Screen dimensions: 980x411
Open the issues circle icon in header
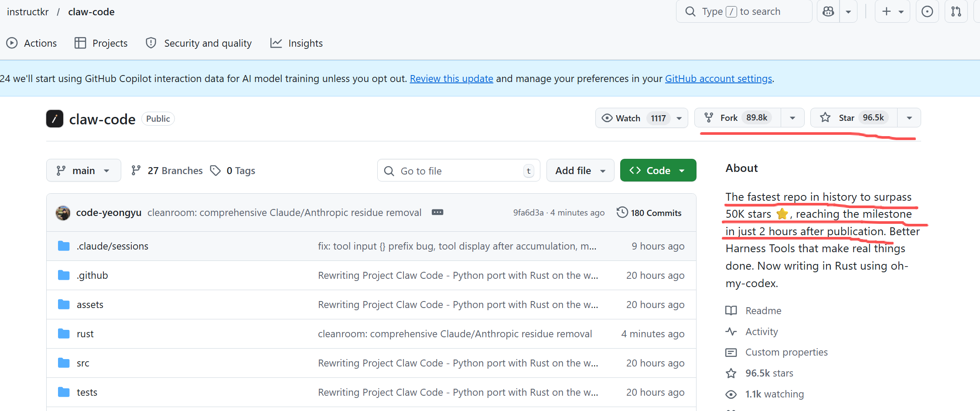[927, 12]
